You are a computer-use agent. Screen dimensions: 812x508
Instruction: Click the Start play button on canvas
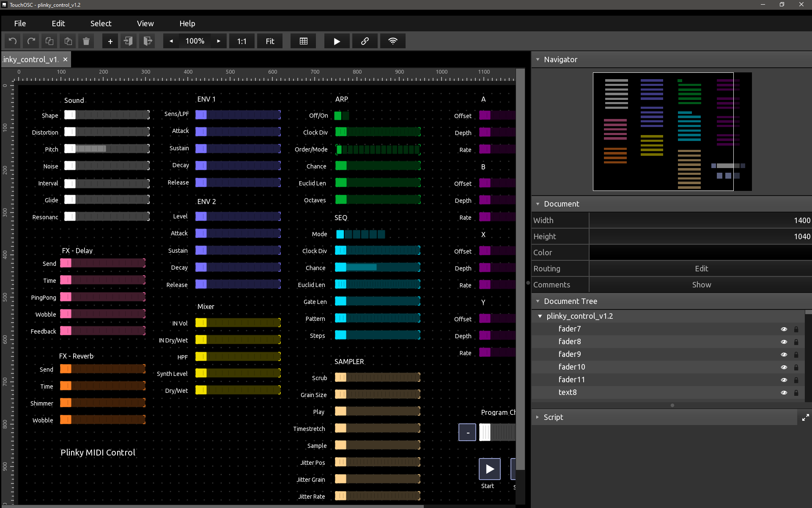click(x=490, y=469)
